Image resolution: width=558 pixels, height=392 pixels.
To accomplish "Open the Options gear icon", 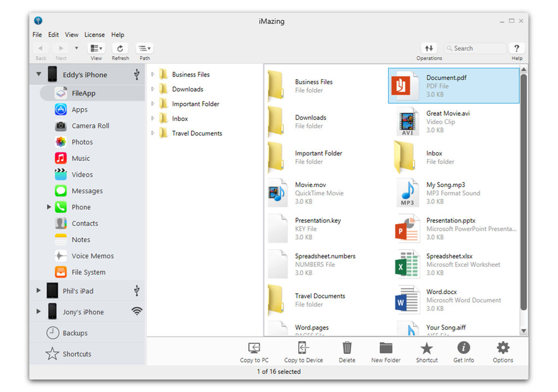I will pyautogui.click(x=503, y=348).
